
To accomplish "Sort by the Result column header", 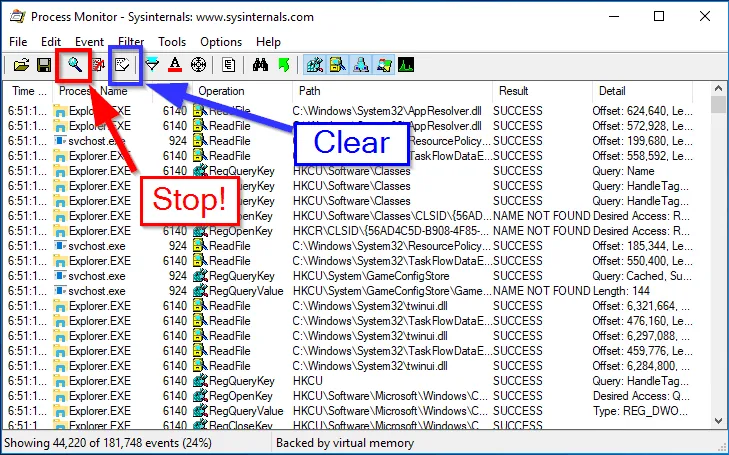I will pyautogui.click(x=513, y=91).
